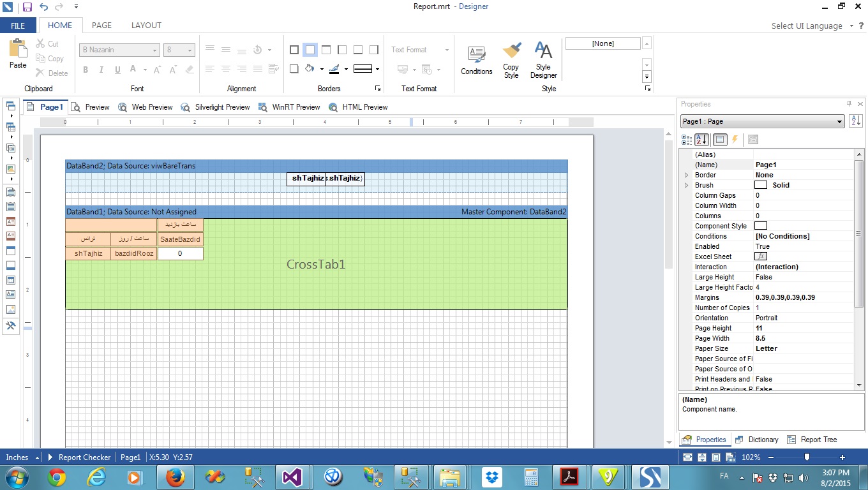Screen dimensions: 868x490
Task: Show events via the lightning bolt icon
Action: [x=735, y=139]
